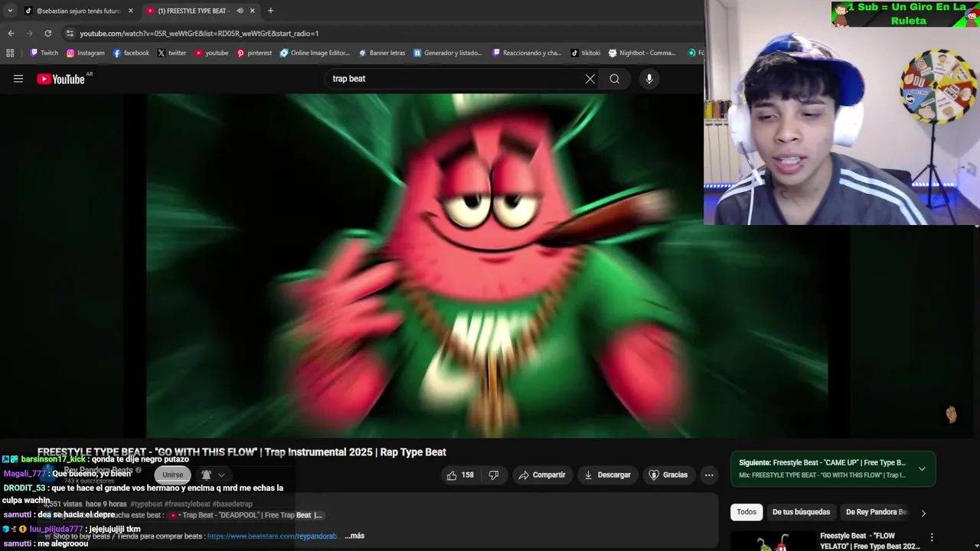980x551 pixels.
Task: Open the youtube bookmark
Action: coord(211,53)
